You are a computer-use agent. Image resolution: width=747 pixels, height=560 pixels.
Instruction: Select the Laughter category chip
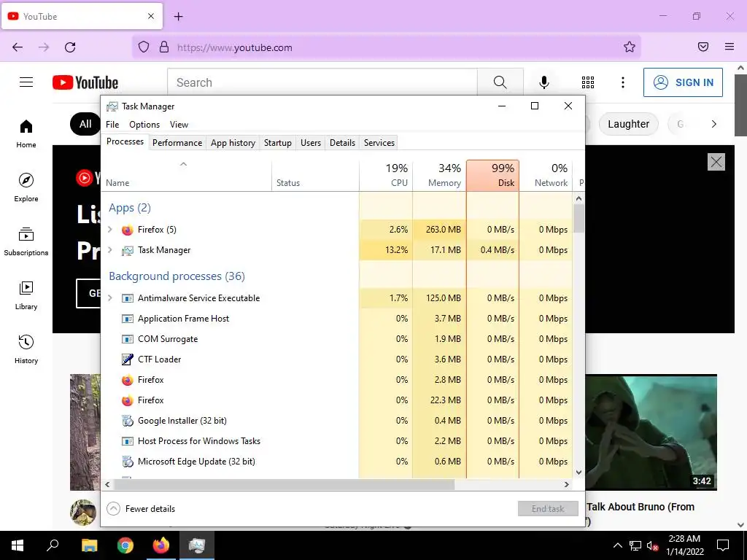coord(628,124)
